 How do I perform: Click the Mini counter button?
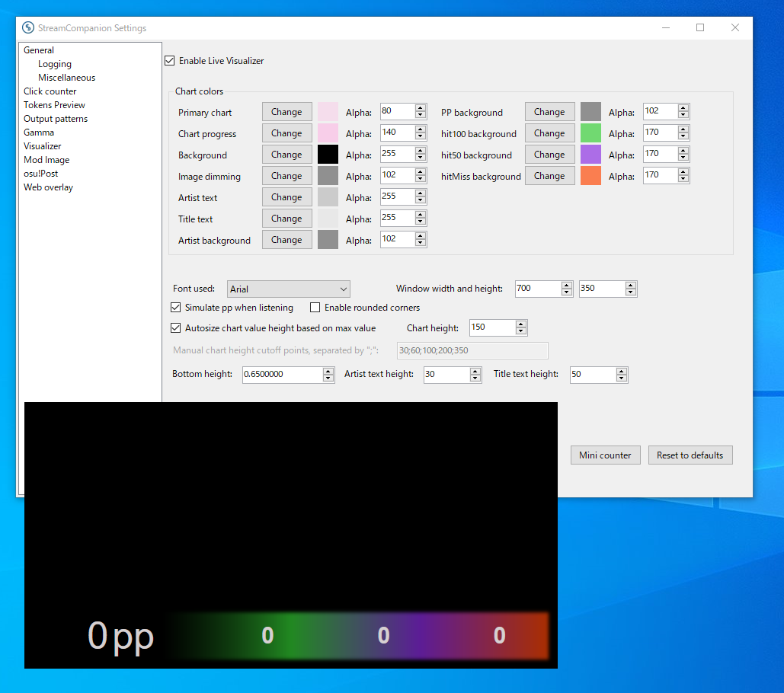pyautogui.click(x=605, y=455)
